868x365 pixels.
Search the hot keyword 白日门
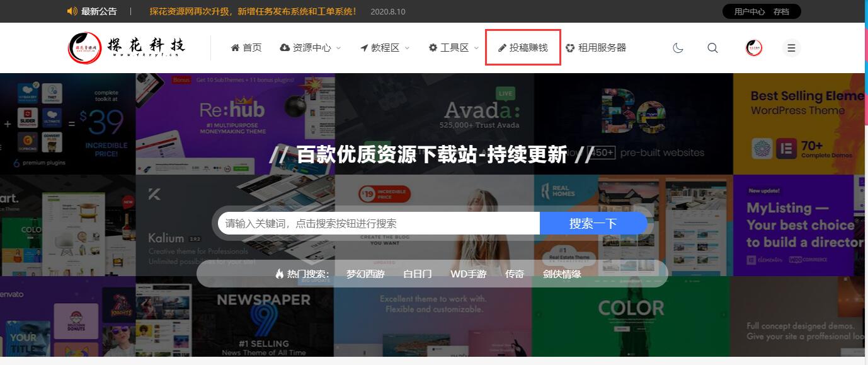tap(418, 274)
